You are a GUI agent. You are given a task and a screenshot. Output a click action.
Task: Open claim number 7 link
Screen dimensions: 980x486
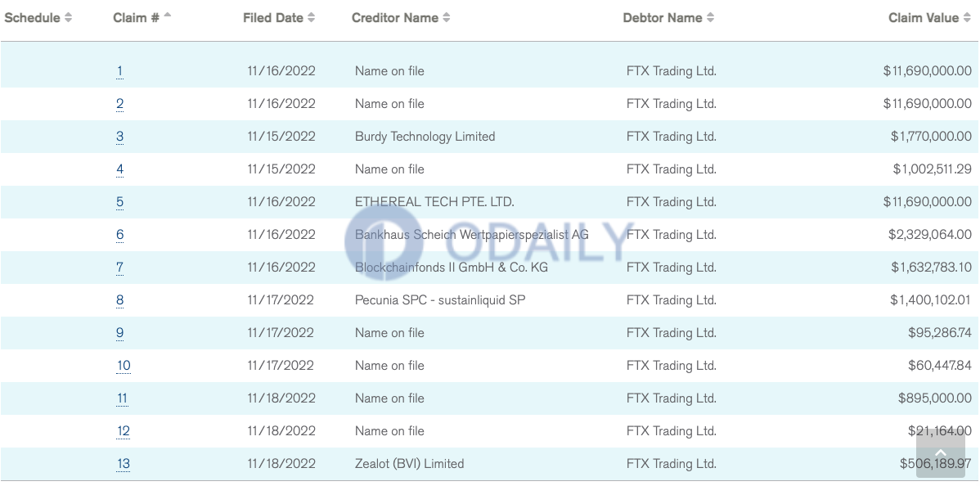click(119, 267)
